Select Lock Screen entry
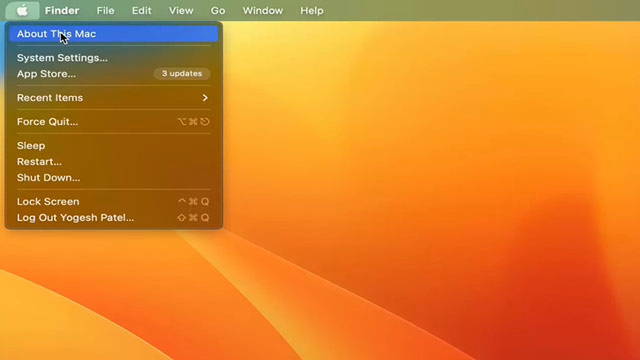This screenshot has width=640, height=360. (113, 202)
